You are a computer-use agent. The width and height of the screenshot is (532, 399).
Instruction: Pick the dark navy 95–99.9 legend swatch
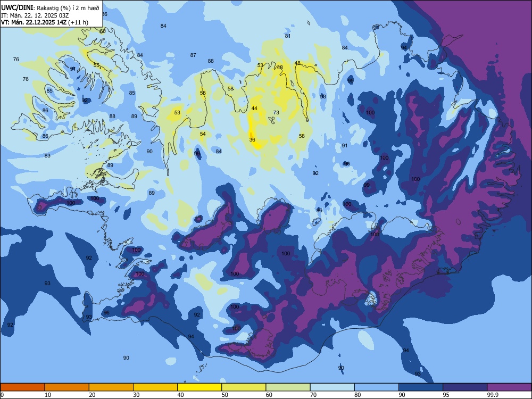click(x=465, y=387)
